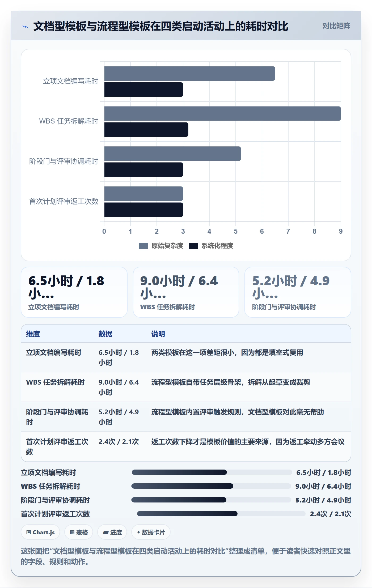Click the lightning icon beside the title

[25, 27]
